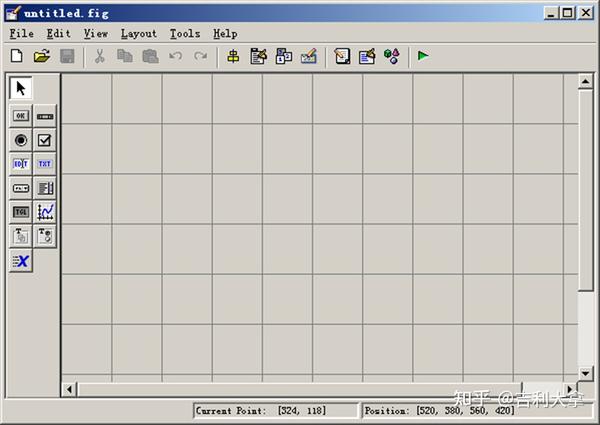Open the Edit menu
The height and width of the screenshot is (425, 600).
59,34
